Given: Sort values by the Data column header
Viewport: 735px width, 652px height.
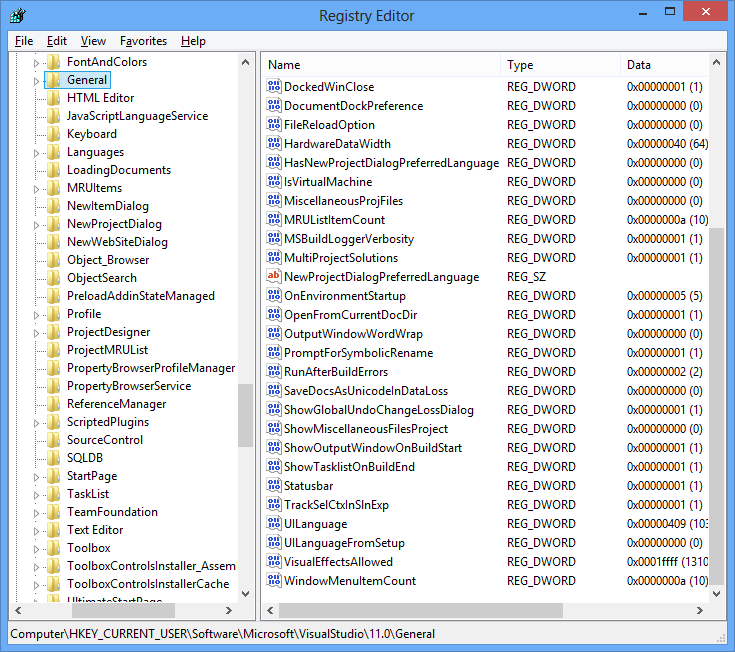Looking at the screenshot, I should coord(665,65).
